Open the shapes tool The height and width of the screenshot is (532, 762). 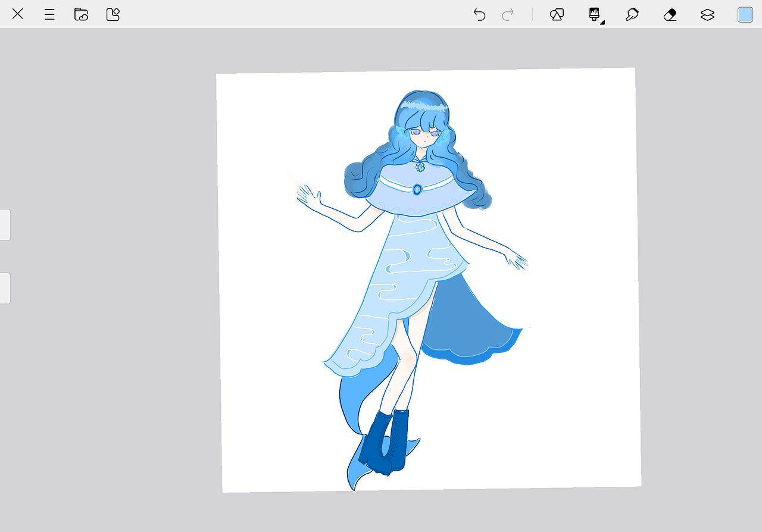point(557,14)
